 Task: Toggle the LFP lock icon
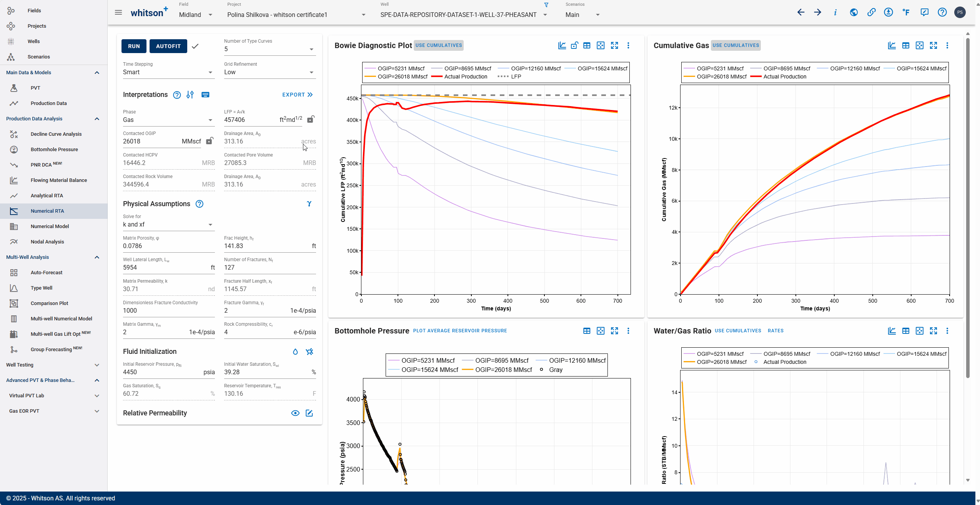(x=311, y=119)
